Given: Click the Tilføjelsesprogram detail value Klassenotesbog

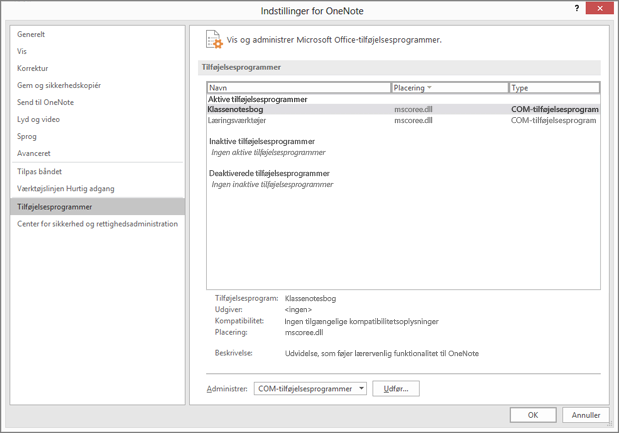Looking at the screenshot, I should 310,298.
